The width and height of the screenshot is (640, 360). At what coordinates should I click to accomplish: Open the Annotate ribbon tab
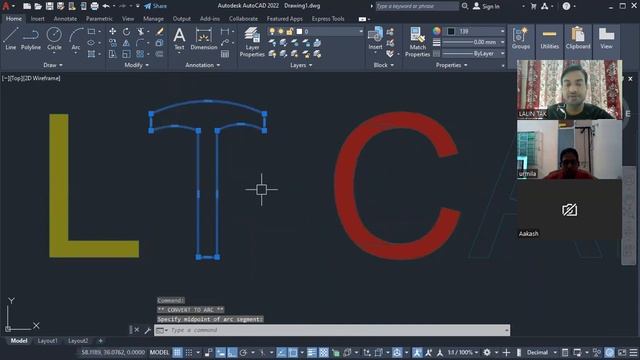[65, 19]
